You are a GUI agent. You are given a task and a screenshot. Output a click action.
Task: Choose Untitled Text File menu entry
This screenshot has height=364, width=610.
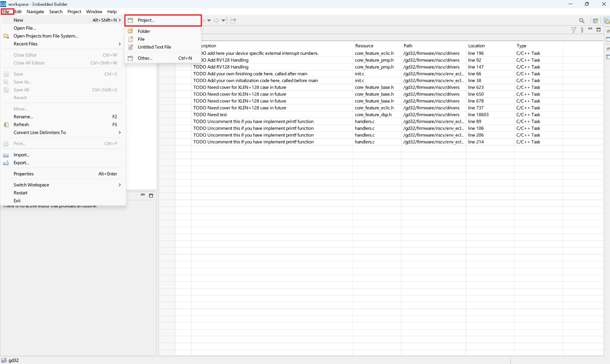[x=154, y=47]
